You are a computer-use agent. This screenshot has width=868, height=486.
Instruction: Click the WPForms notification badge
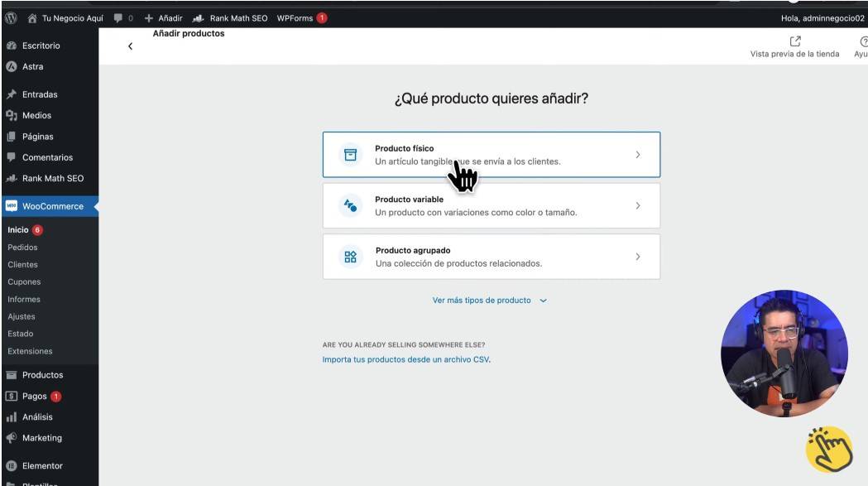pos(322,17)
